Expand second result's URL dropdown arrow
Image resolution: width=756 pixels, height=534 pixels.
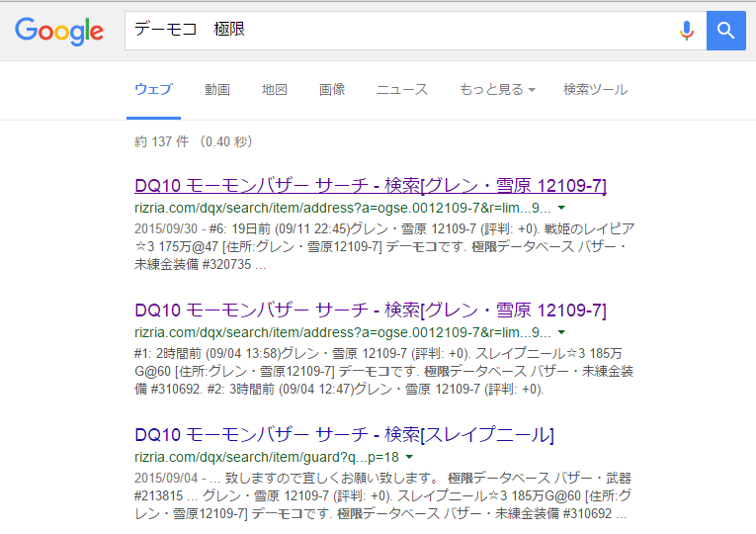tap(561, 332)
